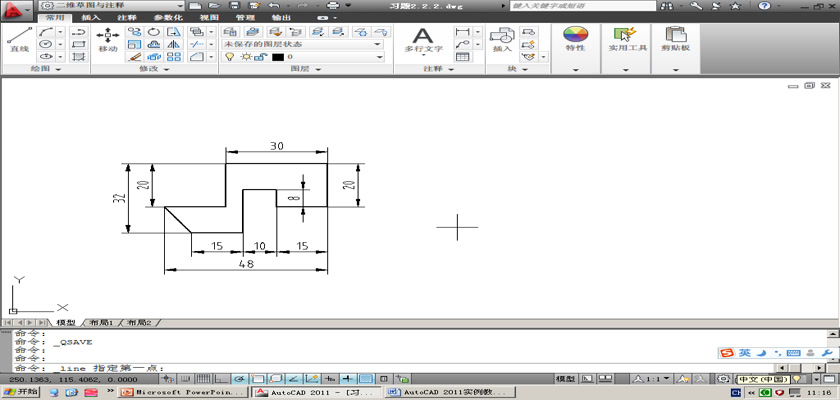Select the Rectangle tool in the draw panel
Screen dimensions: 840x400
pos(79,44)
